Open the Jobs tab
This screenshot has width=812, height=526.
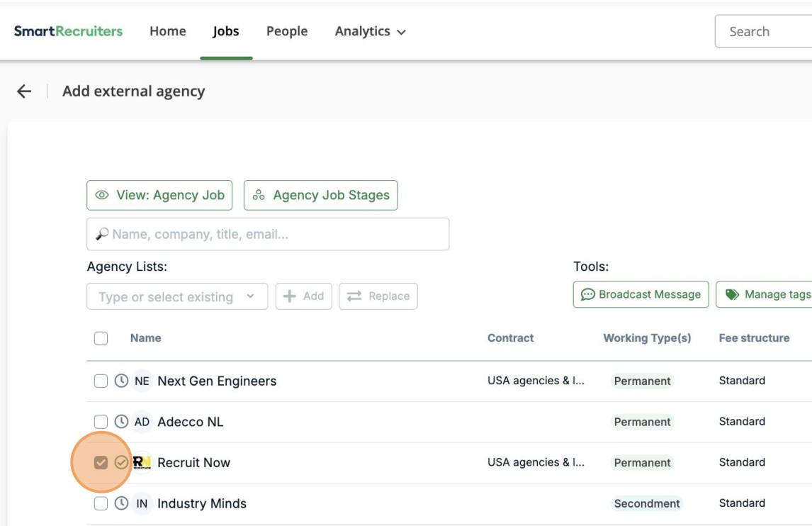[x=226, y=31]
